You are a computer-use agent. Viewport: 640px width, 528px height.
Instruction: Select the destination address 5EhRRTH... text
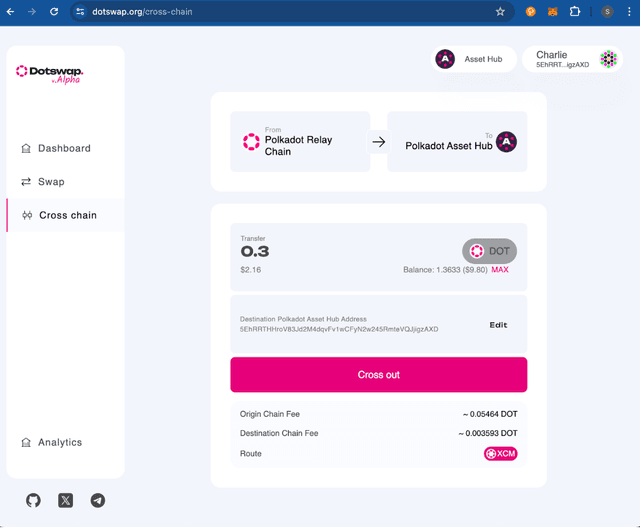click(x=339, y=329)
